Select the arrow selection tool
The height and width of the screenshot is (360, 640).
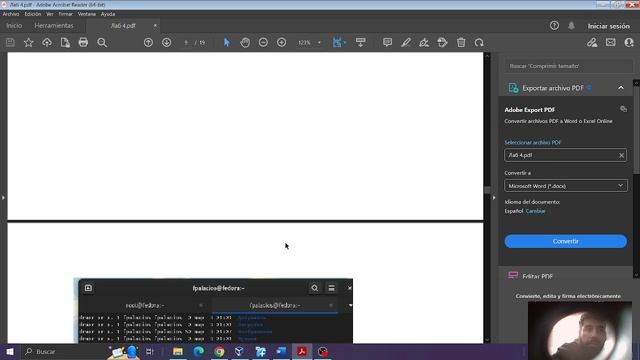click(x=227, y=42)
